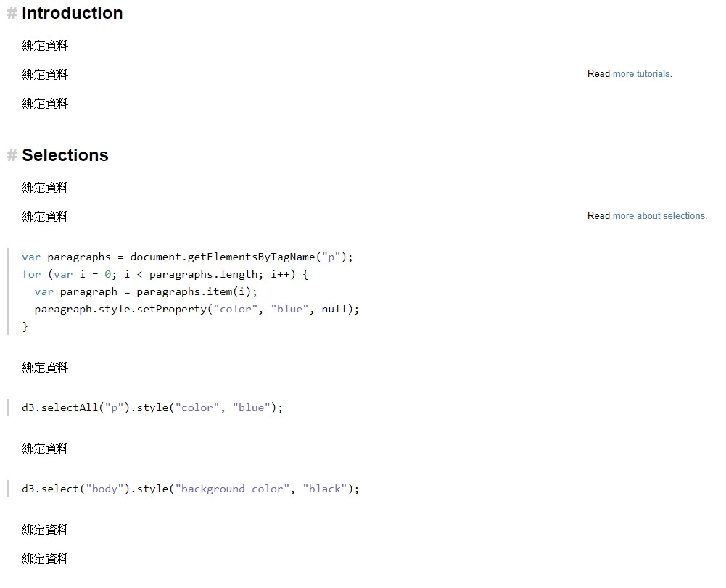Click the Introduction heading text
The image size is (726, 588).
73,14
